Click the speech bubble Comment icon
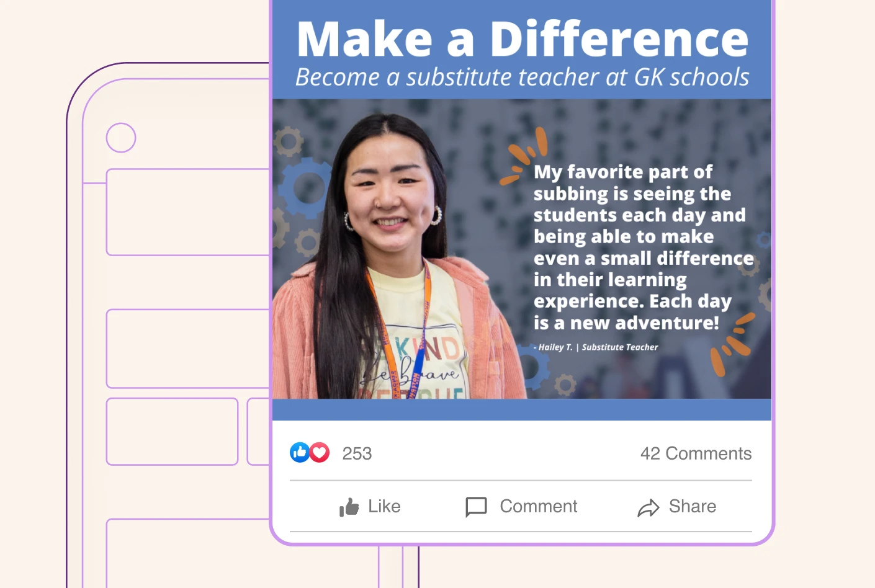The width and height of the screenshot is (875, 588). [476, 507]
